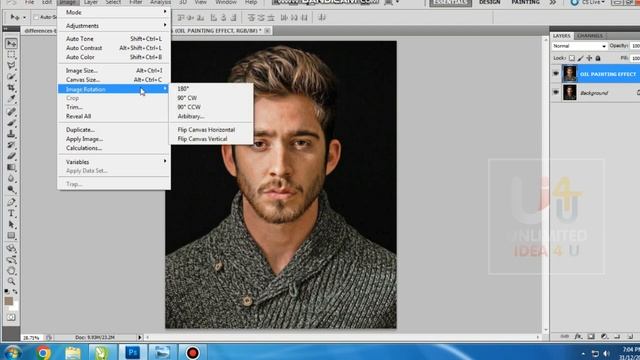Select the 3D Object Rotate tool

11,248
